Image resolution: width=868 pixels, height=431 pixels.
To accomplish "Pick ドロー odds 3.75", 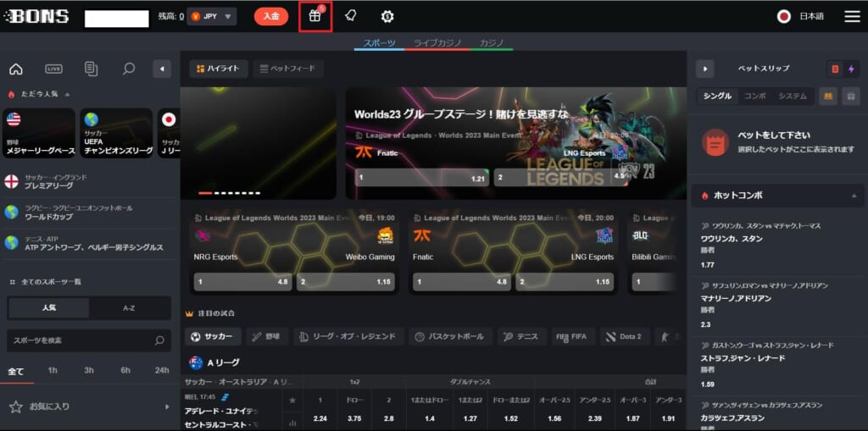I will click(x=354, y=418).
